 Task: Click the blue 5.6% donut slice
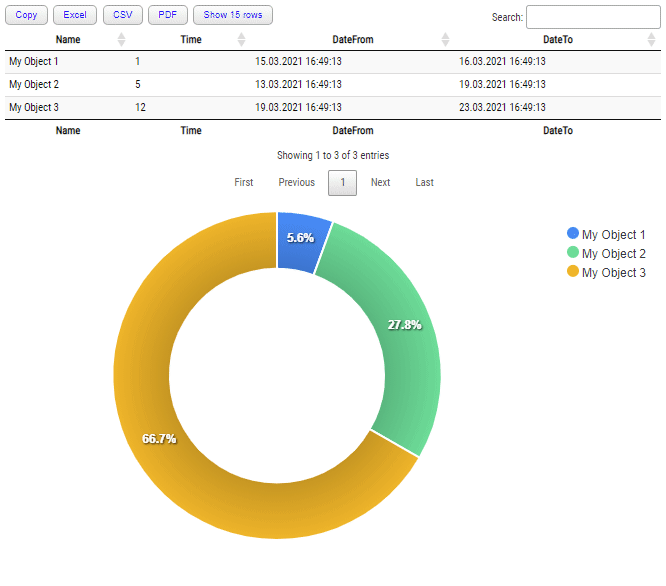pos(302,238)
